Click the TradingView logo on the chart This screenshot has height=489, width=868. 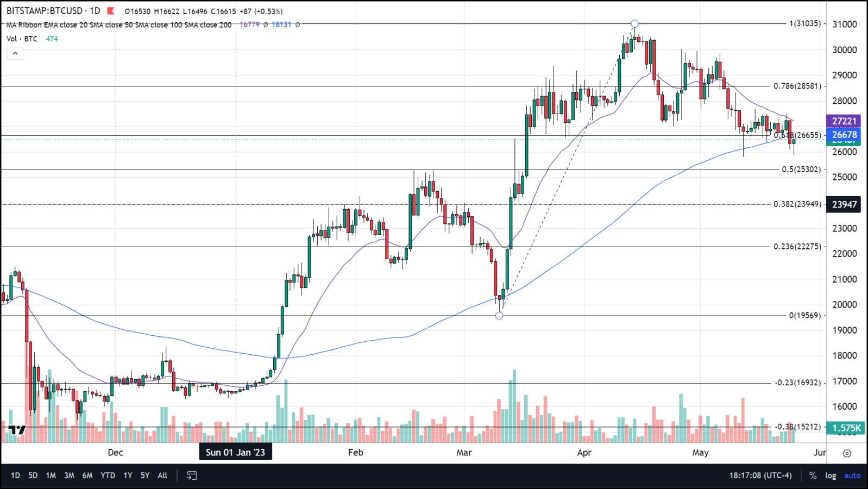(x=17, y=430)
